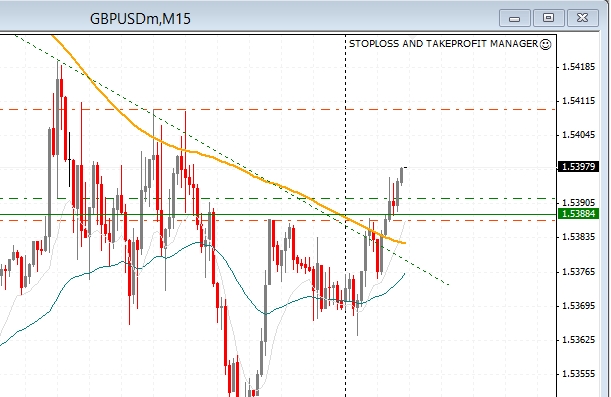Click the 1.53905 price scale value
The width and height of the screenshot is (611, 397).
click(x=579, y=203)
